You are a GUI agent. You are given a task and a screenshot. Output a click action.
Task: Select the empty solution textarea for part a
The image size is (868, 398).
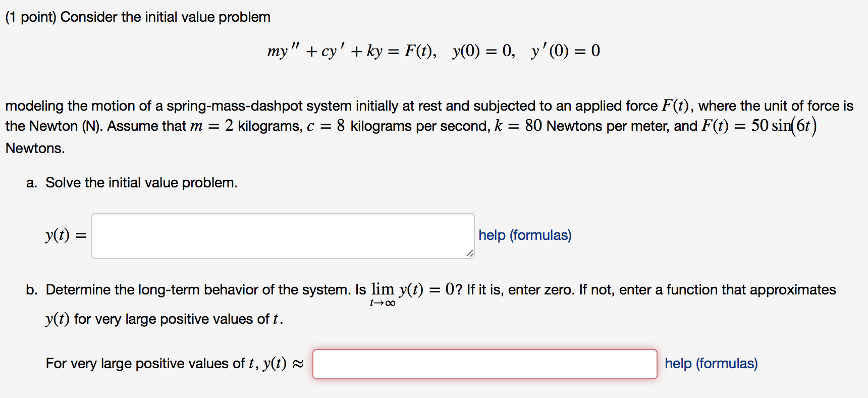282,235
